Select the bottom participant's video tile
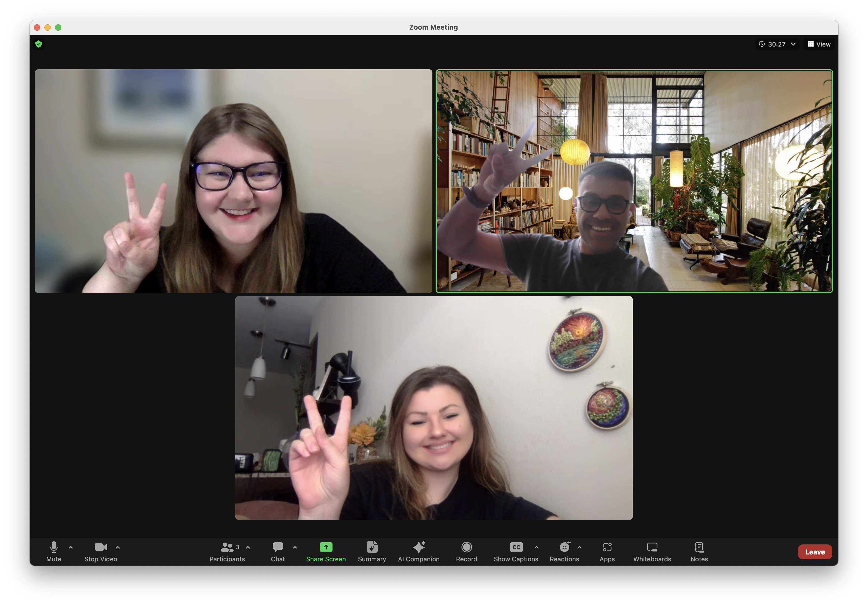This screenshot has height=605, width=868. coord(434,408)
